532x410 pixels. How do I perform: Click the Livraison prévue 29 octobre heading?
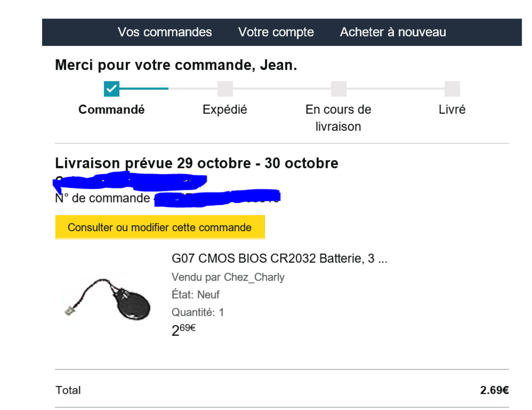click(197, 163)
